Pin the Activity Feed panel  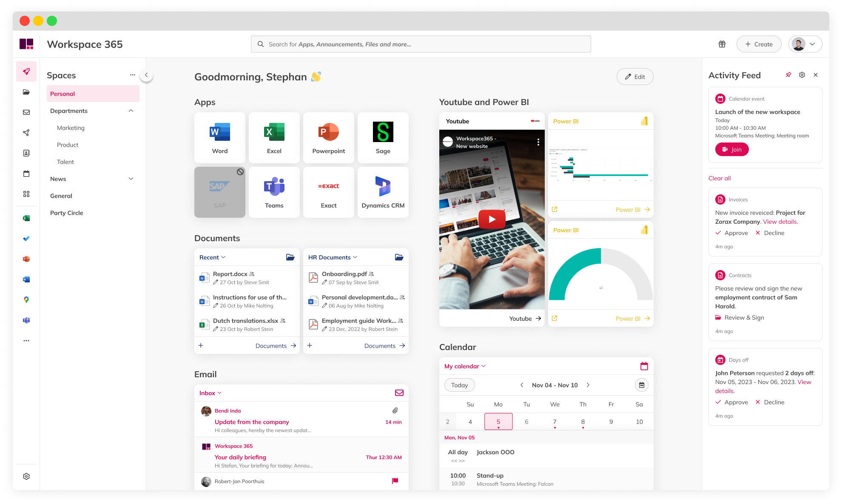click(788, 74)
